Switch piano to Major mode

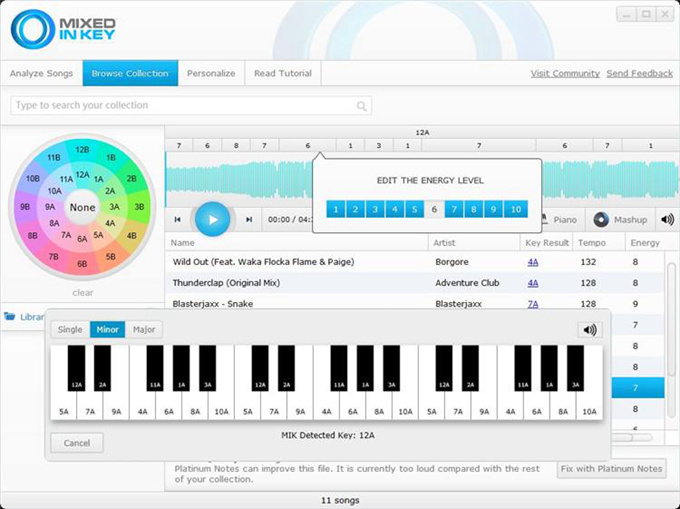144,330
